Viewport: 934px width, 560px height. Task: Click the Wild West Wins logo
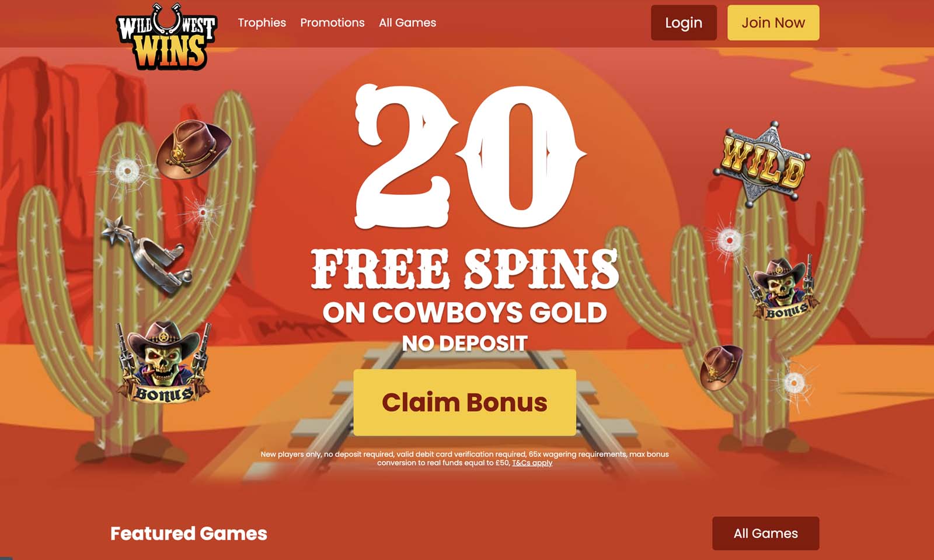pyautogui.click(x=166, y=36)
